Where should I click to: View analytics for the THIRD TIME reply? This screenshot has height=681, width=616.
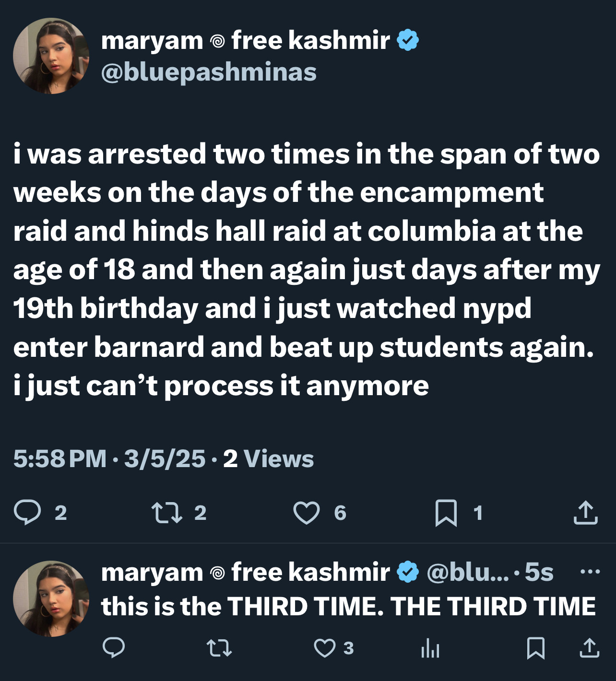click(x=430, y=648)
